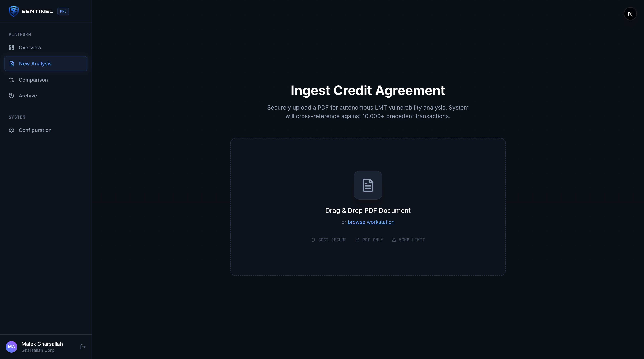This screenshot has width=644, height=359.
Task: Open Configuration settings
Action: (x=35, y=130)
